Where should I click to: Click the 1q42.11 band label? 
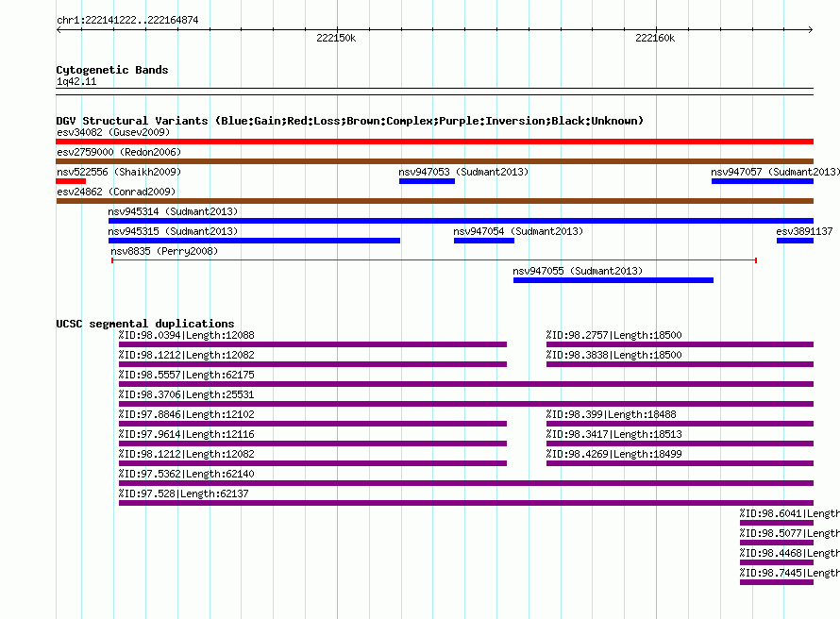[x=76, y=81]
